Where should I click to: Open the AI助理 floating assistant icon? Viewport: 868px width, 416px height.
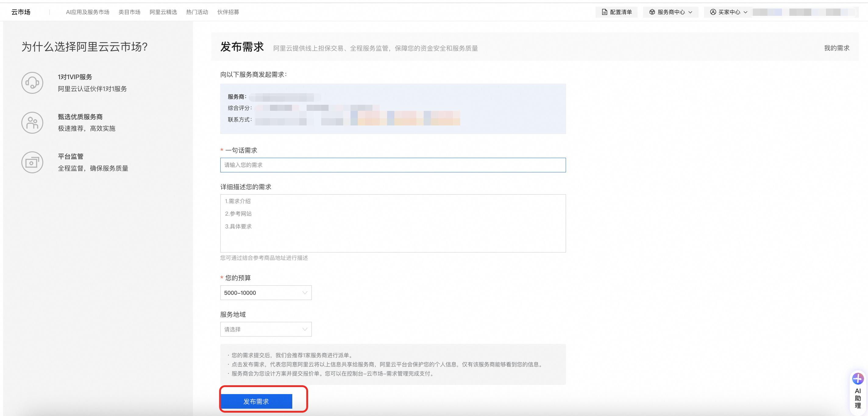858,379
